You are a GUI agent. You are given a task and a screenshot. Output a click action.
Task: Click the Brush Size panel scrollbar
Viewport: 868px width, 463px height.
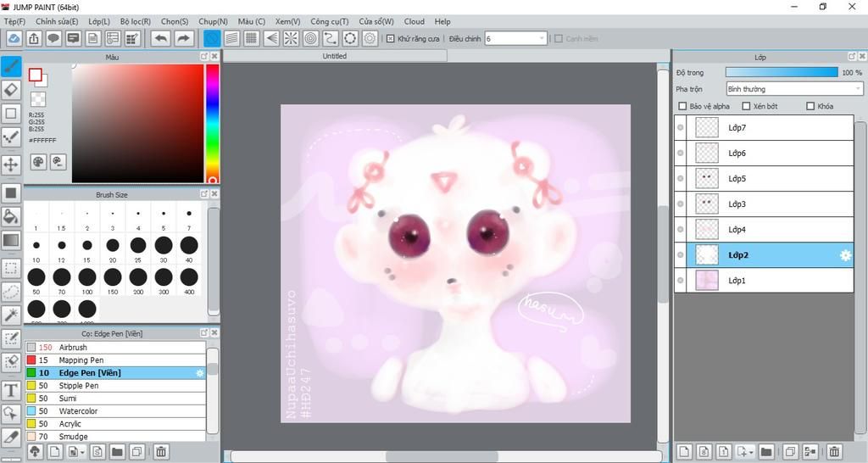(214, 261)
